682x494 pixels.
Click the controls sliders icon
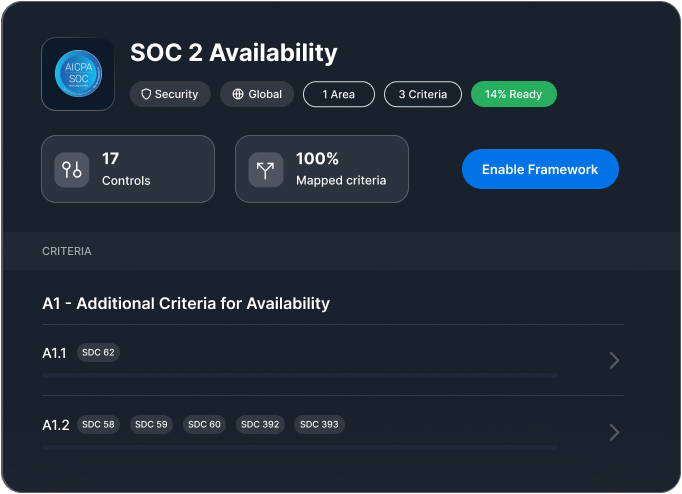click(72, 170)
